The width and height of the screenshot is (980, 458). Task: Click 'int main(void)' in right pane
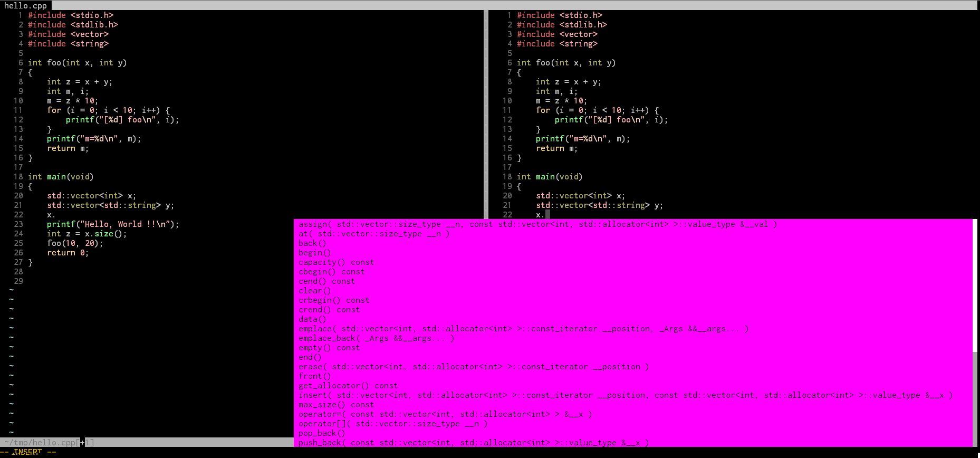[550, 177]
